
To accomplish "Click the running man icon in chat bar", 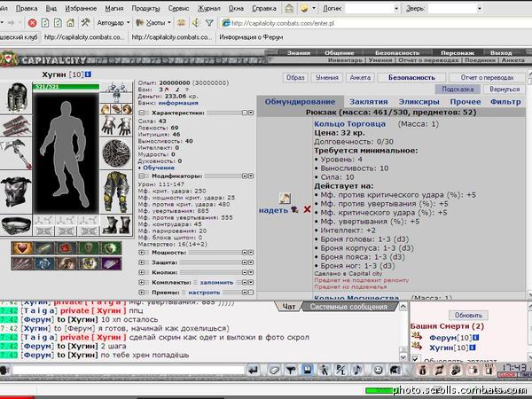I will pos(325,370).
